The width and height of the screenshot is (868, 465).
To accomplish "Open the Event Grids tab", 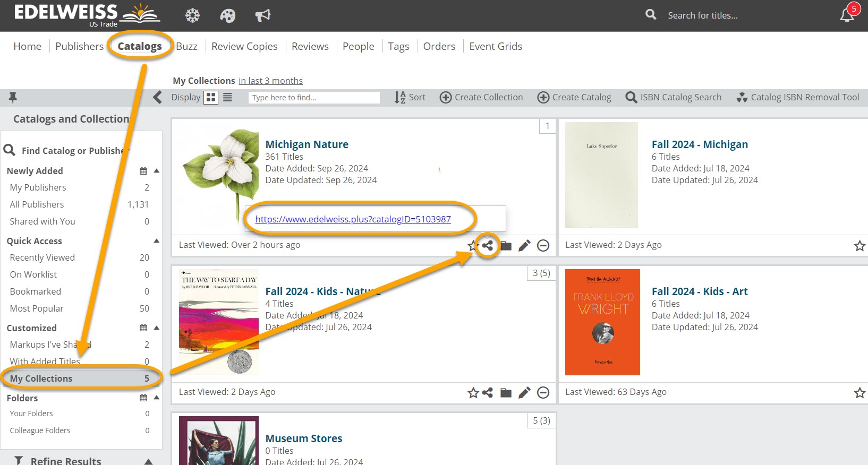I will click(x=496, y=46).
